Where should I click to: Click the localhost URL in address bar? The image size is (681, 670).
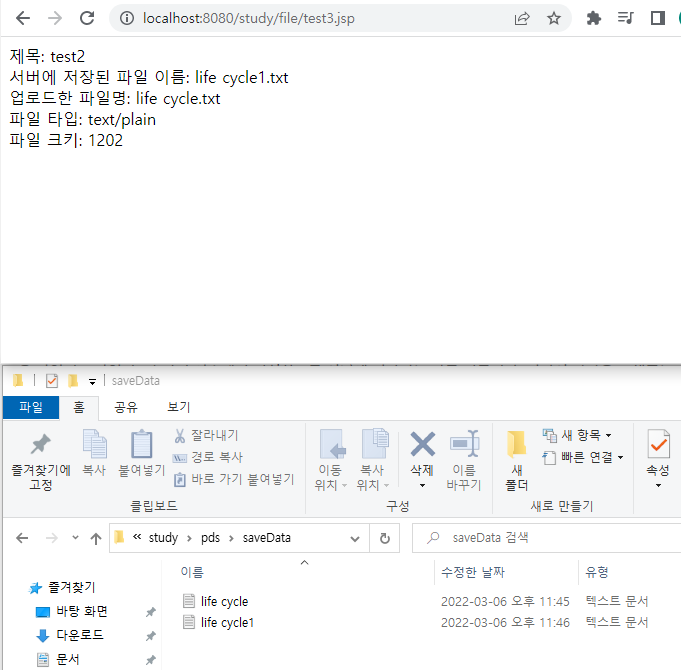point(248,18)
